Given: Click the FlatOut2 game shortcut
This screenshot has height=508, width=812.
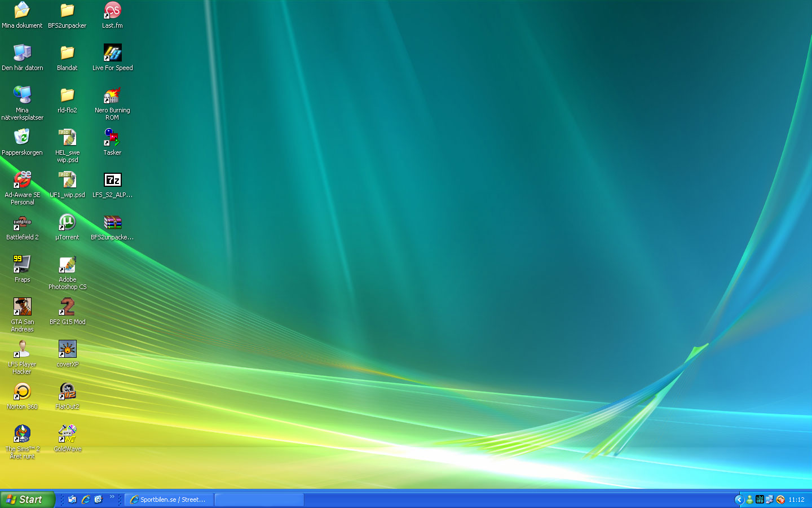Looking at the screenshot, I should coord(67,396).
